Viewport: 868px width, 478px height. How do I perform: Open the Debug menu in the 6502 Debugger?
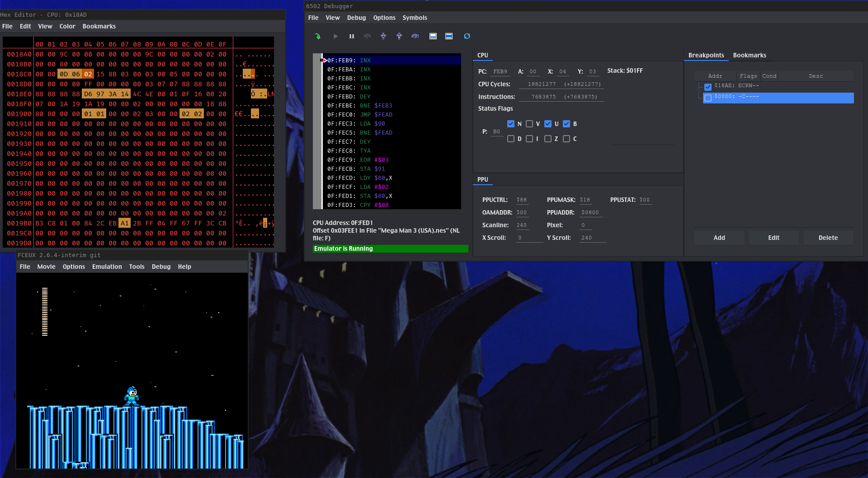[356, 18]
